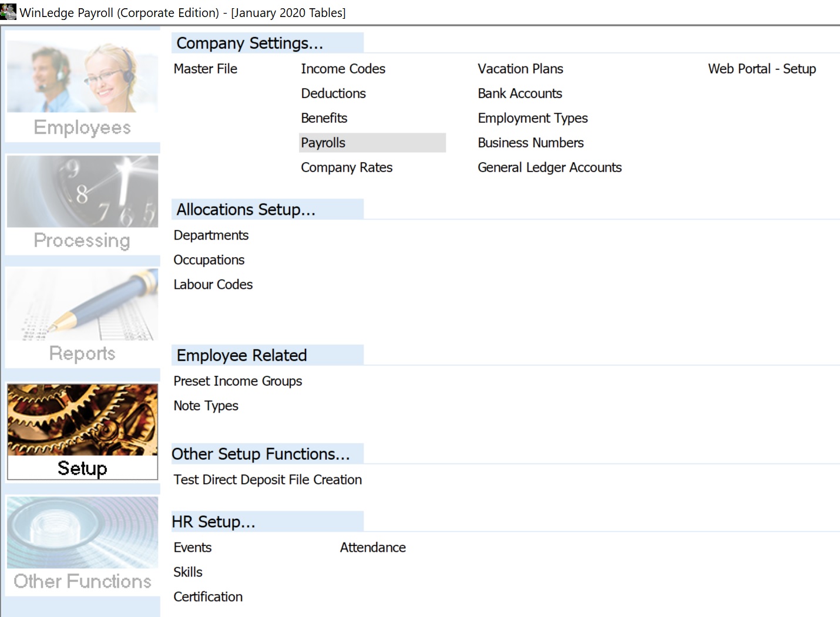This screenshot has height=617, width=840.
Task: Open Business Numbers
Action: pos(530,143)
